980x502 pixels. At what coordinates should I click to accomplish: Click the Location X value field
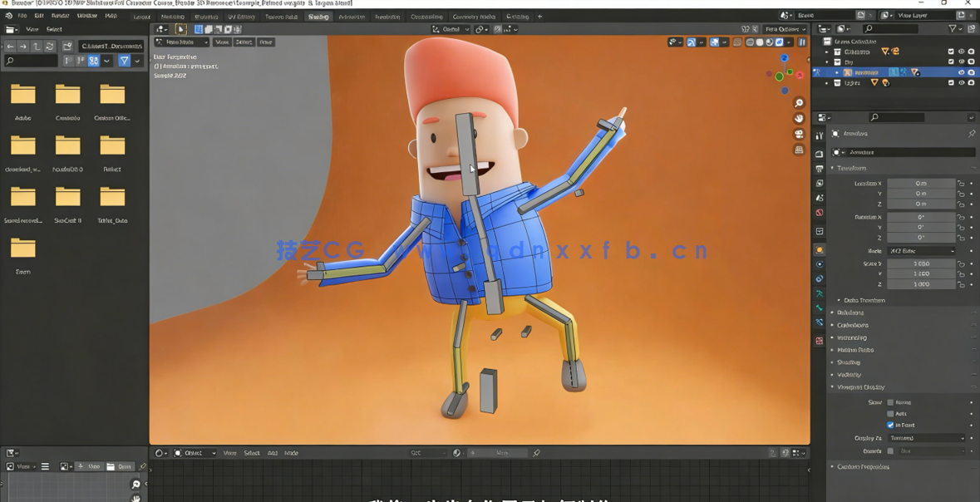(x=921, y=184)
